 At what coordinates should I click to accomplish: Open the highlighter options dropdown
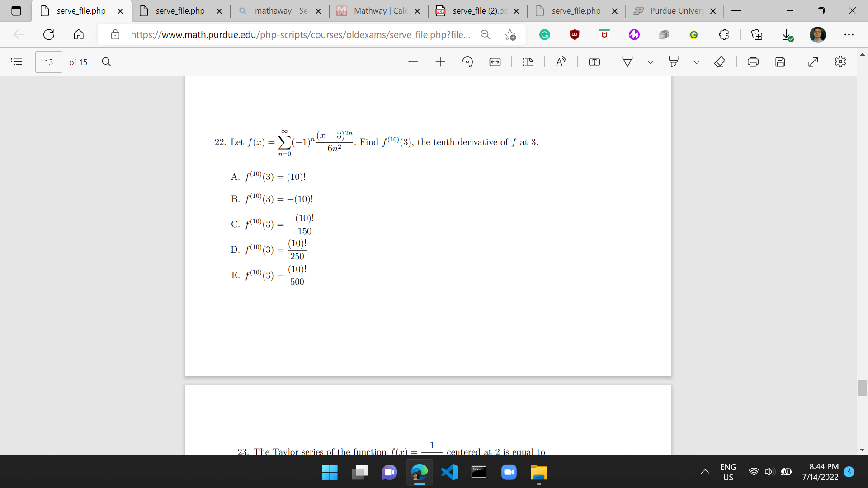point(696,62)
